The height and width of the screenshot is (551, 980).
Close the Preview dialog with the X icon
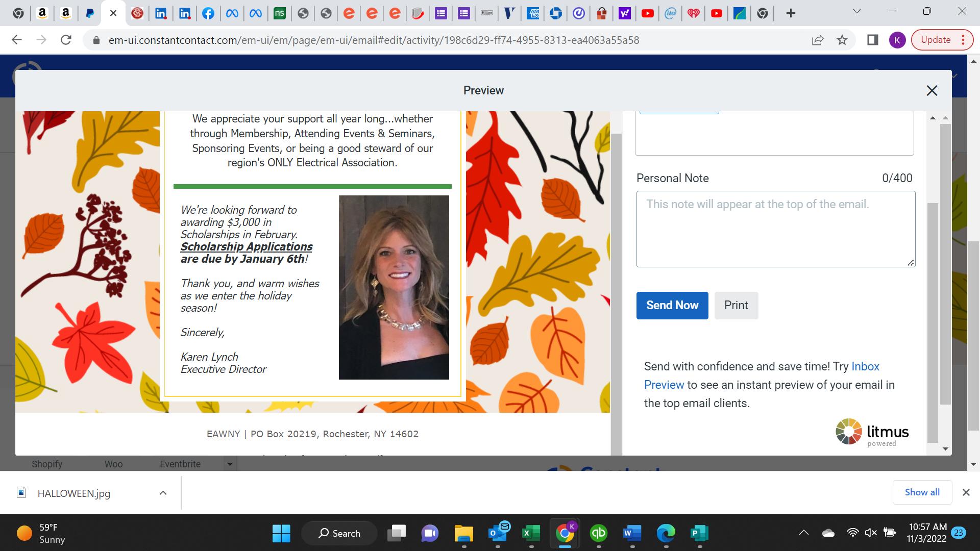932,91
